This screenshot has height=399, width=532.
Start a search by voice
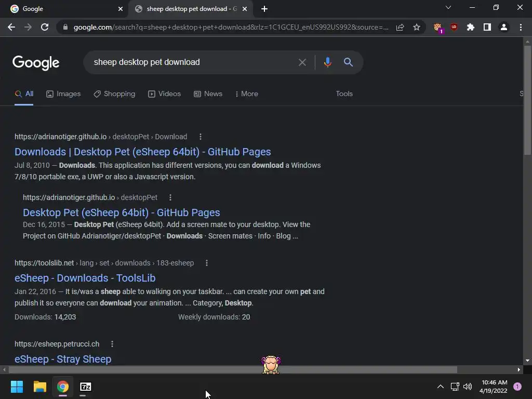coord(327,62)
